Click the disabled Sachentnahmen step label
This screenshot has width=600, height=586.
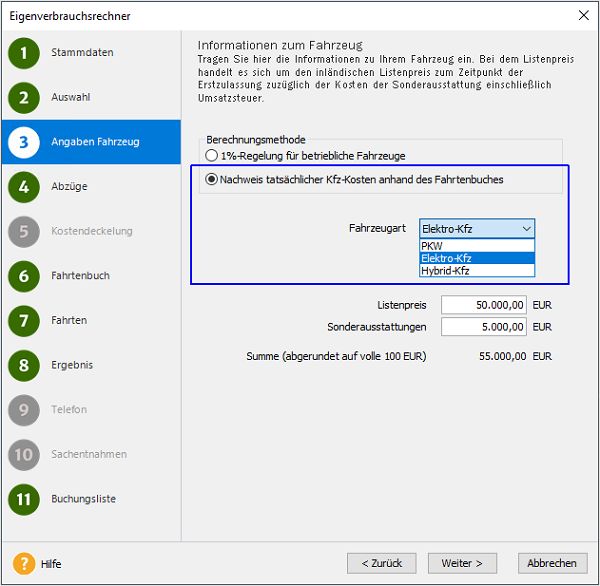click(x=89, y=454)
